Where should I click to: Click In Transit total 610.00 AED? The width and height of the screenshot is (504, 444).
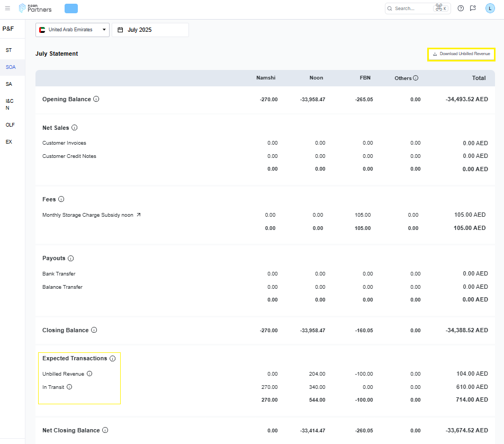coord(472,387)
